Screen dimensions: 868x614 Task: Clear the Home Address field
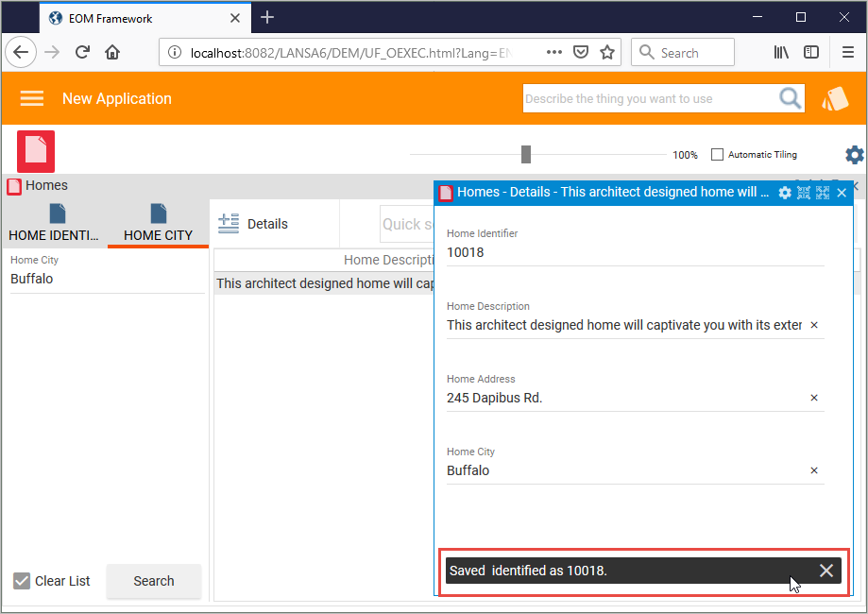[814, 398]
